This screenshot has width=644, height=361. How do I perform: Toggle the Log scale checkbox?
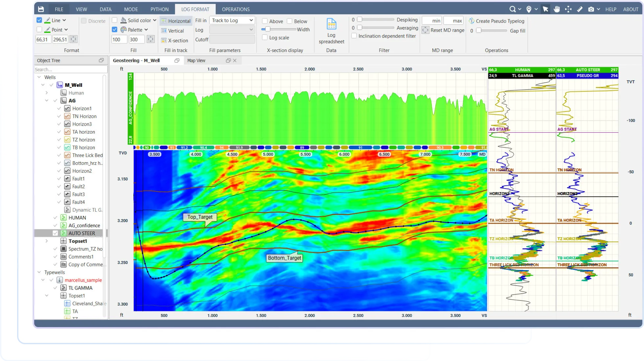[x=265, y=38]
